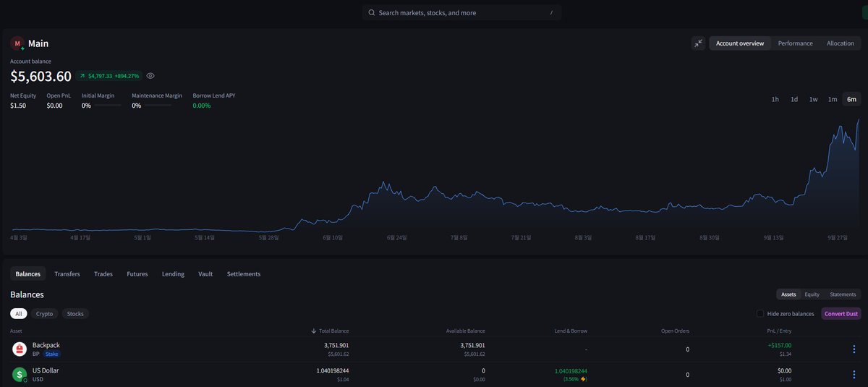Switch to Account overview view
Screen dimensions: 868x387
pyautogui.click(x=739, y=43)
